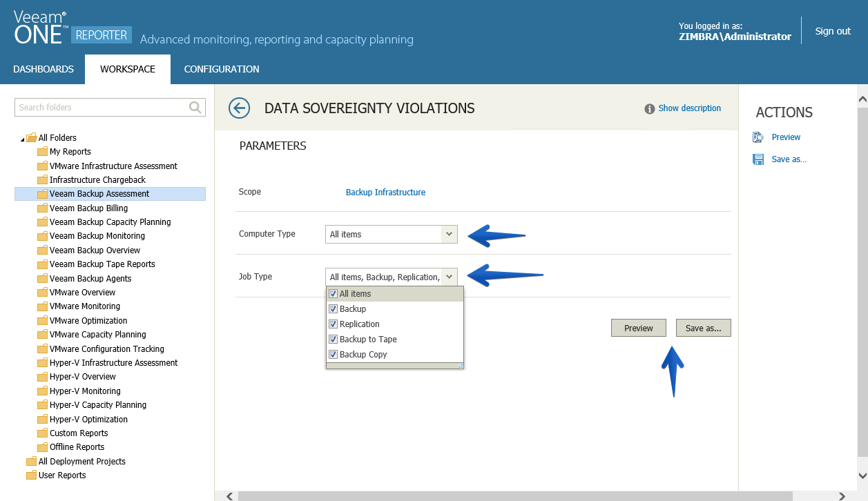Image resolution: width=868 pixels, height=501 pixels.
Task: Collapse the All Folders tree node
Action: [22, 139]
